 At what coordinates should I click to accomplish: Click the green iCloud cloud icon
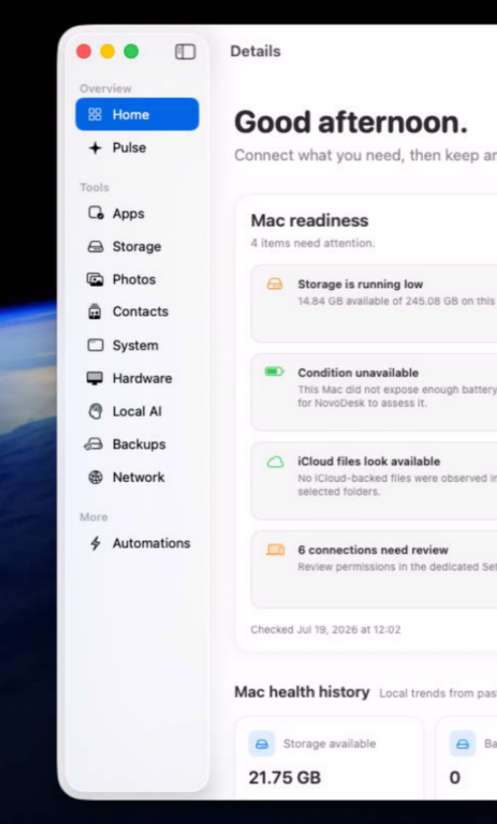click(x=275, y=462)
